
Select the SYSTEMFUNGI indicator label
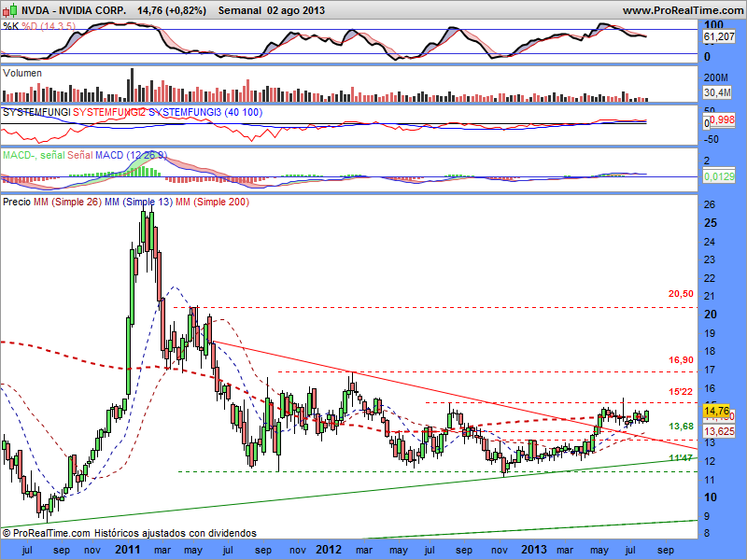pos(36,112)
